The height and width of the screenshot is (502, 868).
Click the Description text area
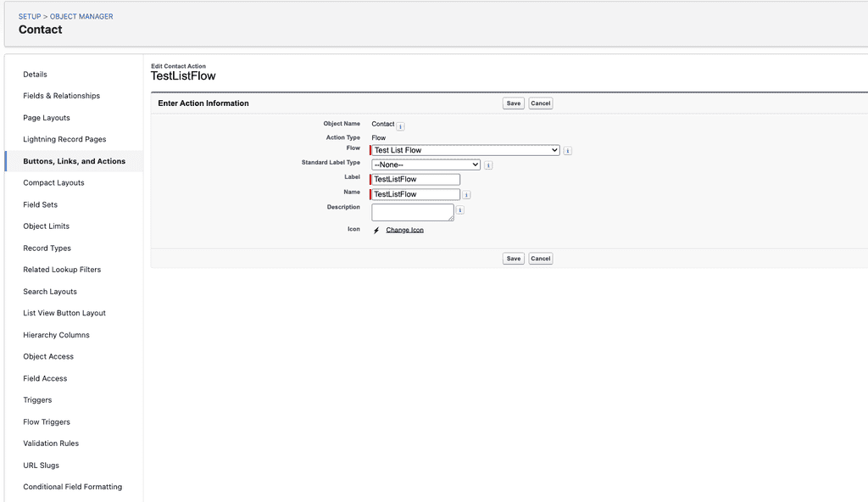click(413, 212)
